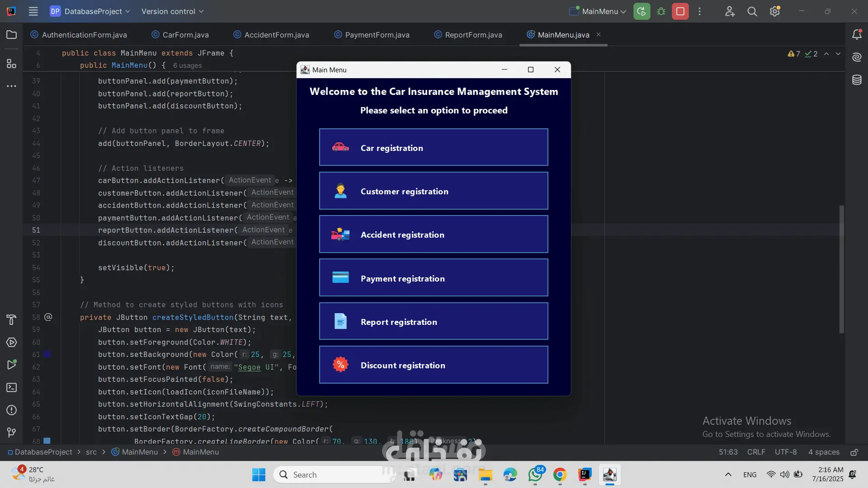Image resolution: width=868 pixels, height=488 pixels.
Task: Open the Structure tool window icon
Action: pyautogui.click(x=11, y=64)
